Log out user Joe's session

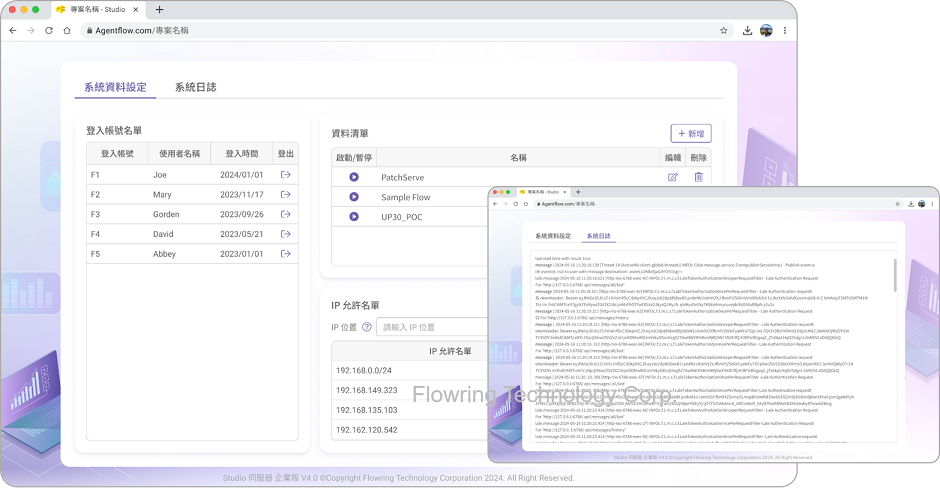click(285, 175)
